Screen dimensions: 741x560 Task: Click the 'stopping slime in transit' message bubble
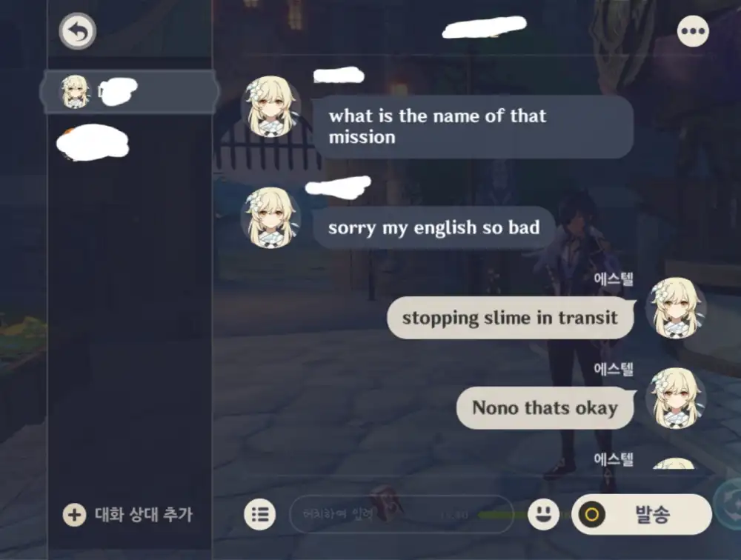pyautogui.click(x=510, y=318)
